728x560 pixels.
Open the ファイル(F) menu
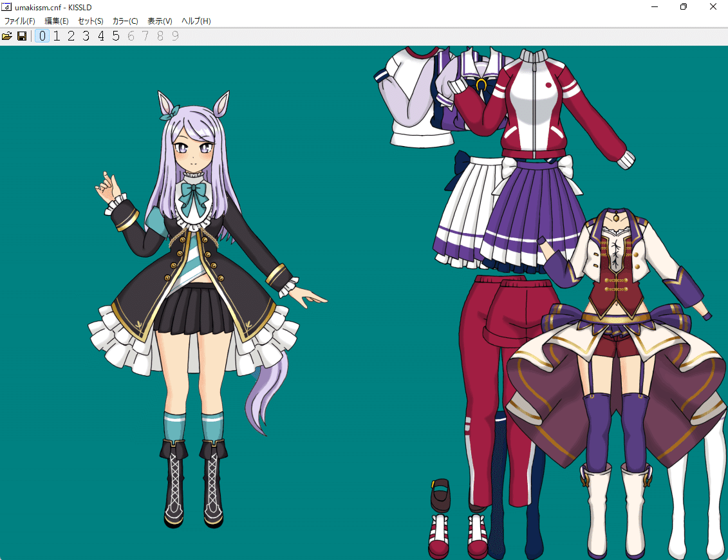point(19,21)
